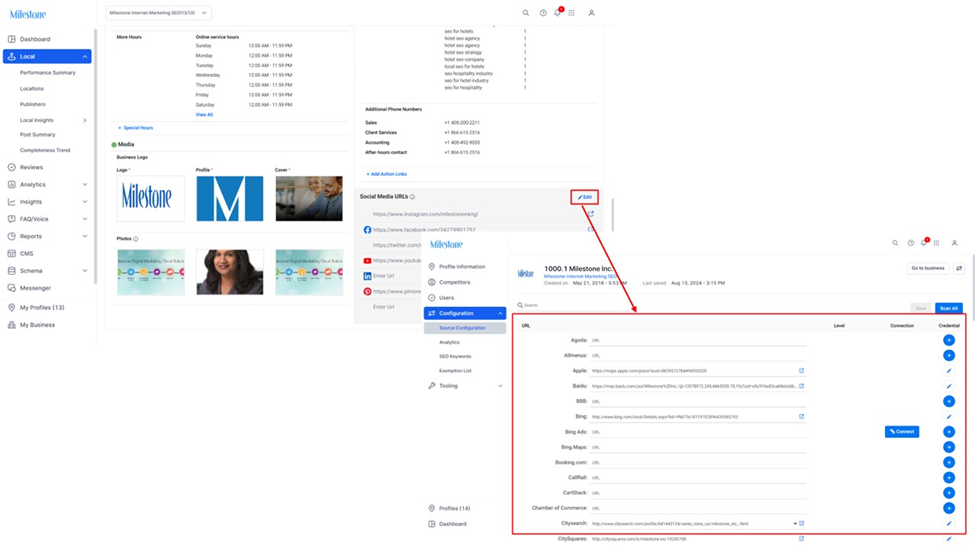Open Cover image thumbnail

click(309, 198)
